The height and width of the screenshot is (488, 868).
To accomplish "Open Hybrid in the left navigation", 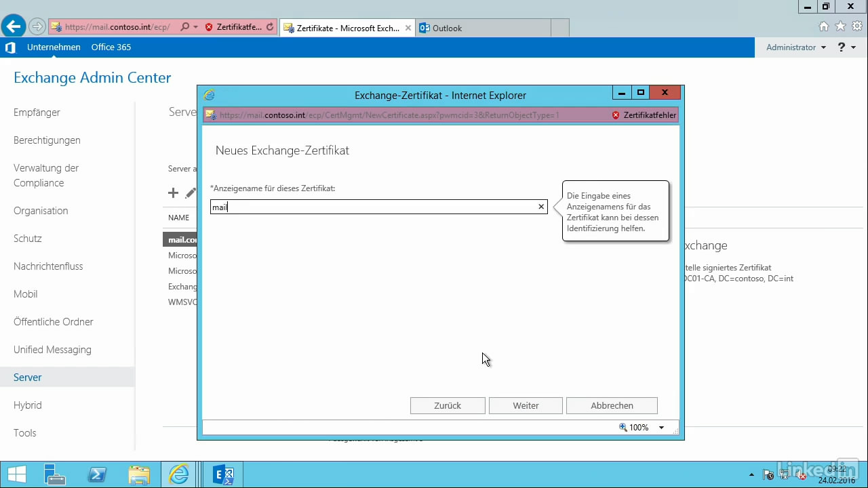I will pyautogui.click(x=28, y=405).
